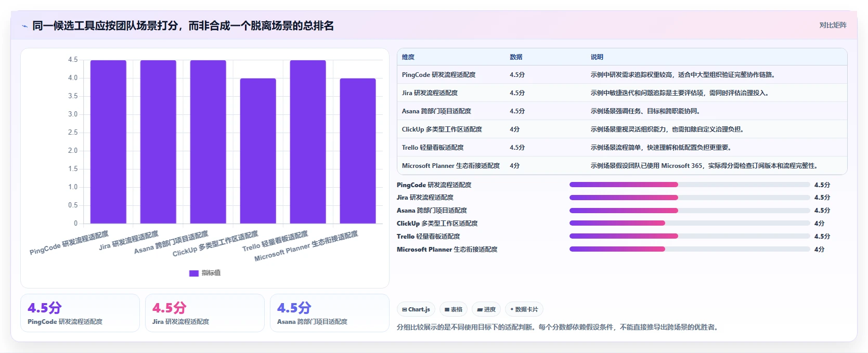Select table cell Microsoft Planner 生态衔接适配度

tap(451, 166)
